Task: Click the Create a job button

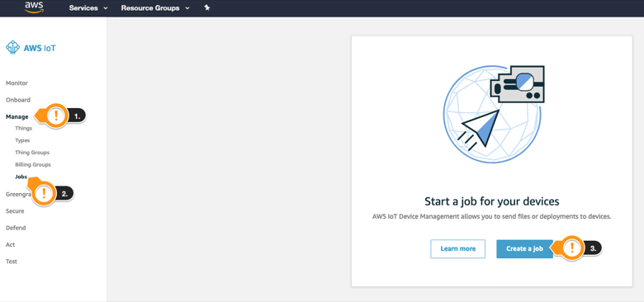Action: click(x=524, y=248)
